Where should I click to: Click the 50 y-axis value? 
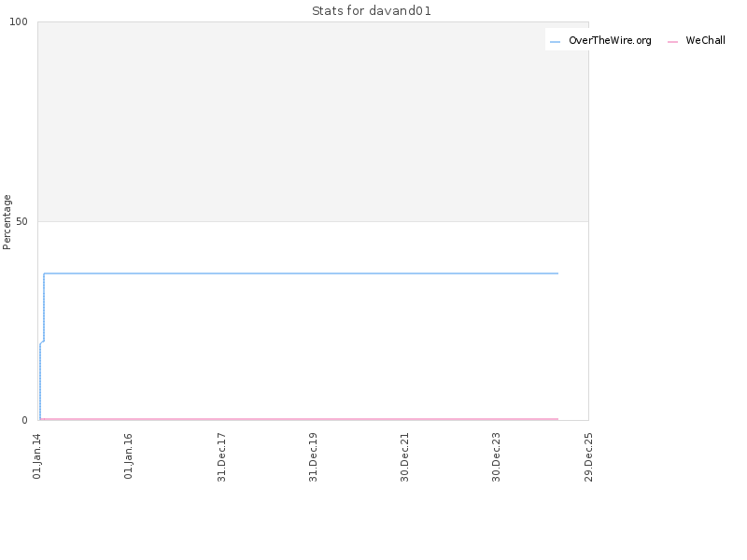[x=21, y=221]
